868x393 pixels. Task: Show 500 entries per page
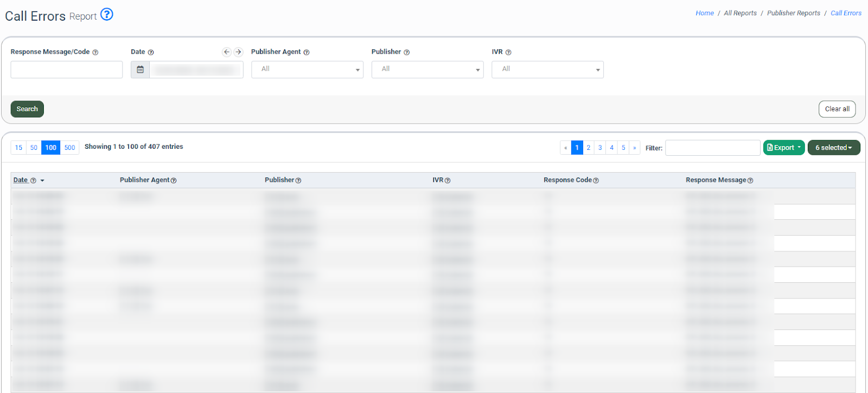pos(69,148)
